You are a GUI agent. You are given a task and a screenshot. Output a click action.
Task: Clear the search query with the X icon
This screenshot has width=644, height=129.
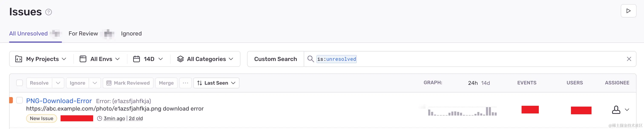pyautogui.click(x=629, y=59)
